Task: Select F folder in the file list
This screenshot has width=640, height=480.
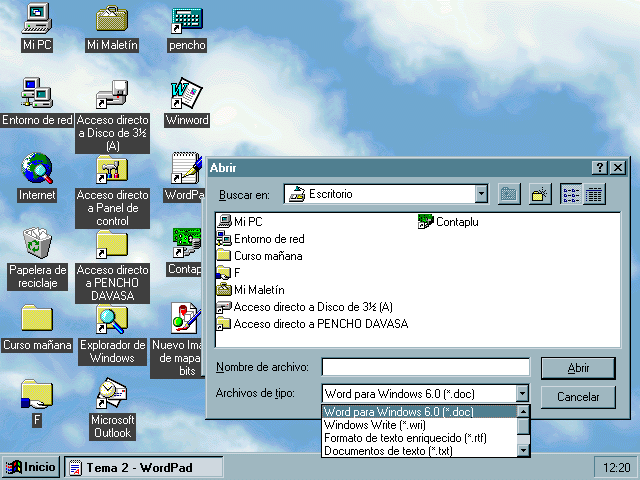Action: point(229,273)
